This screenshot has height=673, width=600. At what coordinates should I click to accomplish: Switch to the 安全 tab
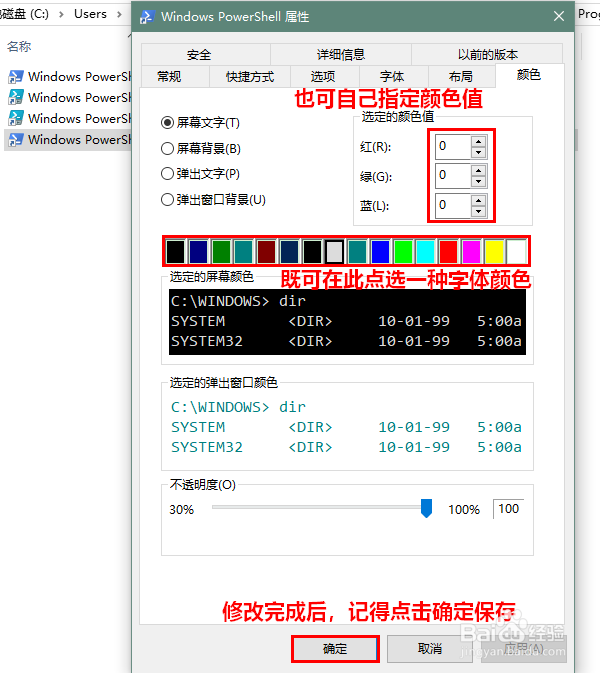(x=206, y=55)
